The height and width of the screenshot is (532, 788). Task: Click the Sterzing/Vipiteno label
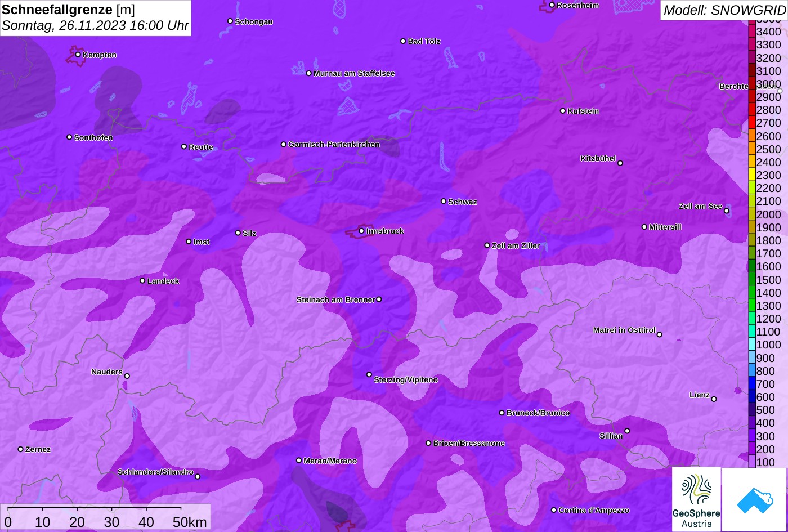(x=406, y=379)
